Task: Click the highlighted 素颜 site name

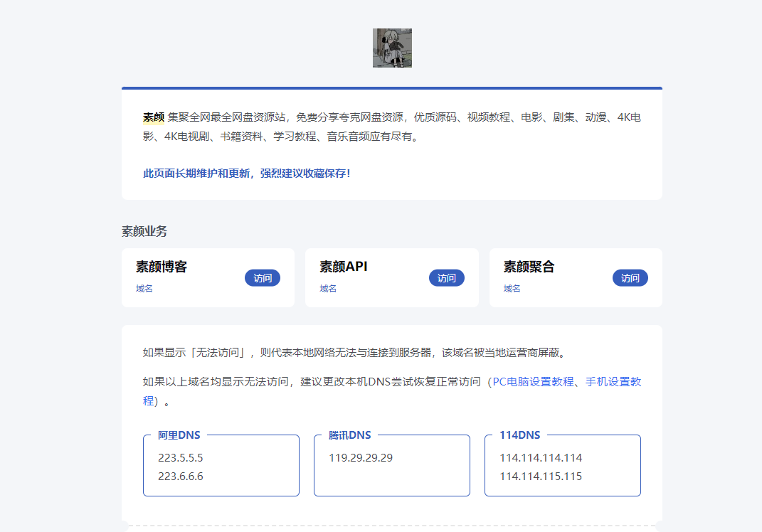Action: point(154,117)
